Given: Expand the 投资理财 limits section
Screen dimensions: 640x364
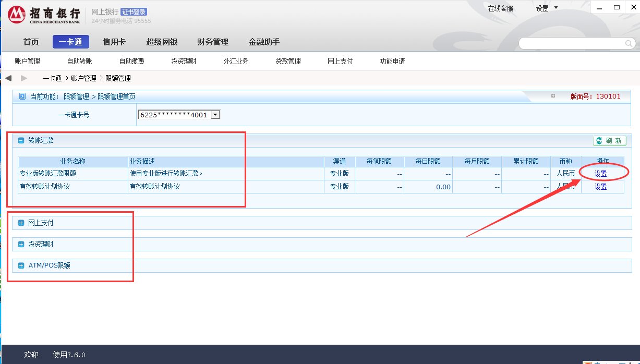Looking at the screenshot, I should coord(21,245).
